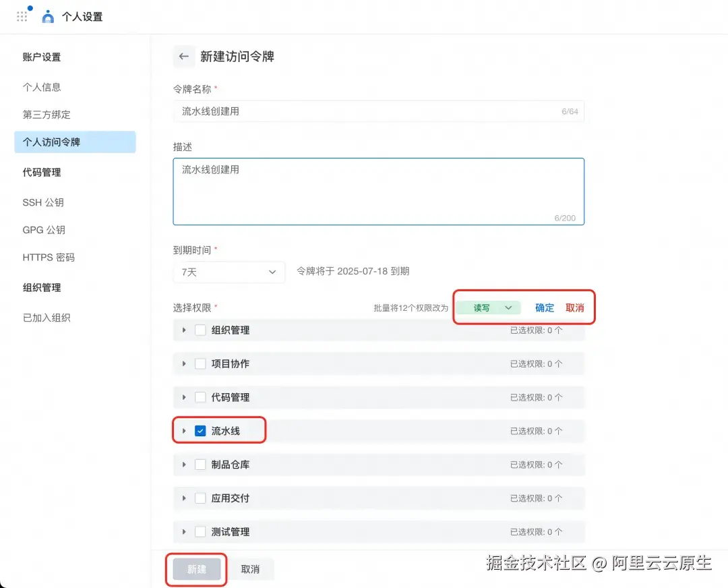The height and width of the screenshot is (588, 728).
Task: Confirm batch permission with 确定
Action: click(545, 308)
